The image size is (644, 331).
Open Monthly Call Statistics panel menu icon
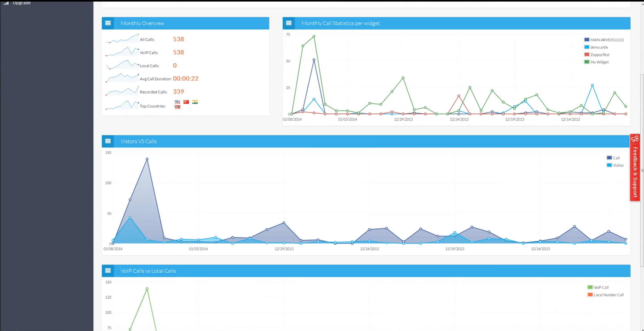(288, 23)
